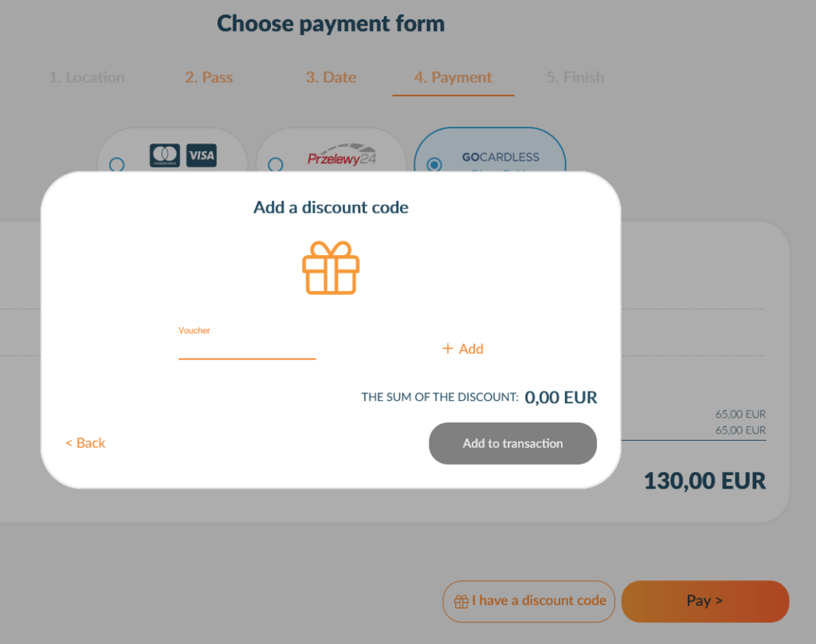The width and height of the screenshot is (816, 644).
Task: Open the 4. Payment step tab
Action: tap(453, 77)
